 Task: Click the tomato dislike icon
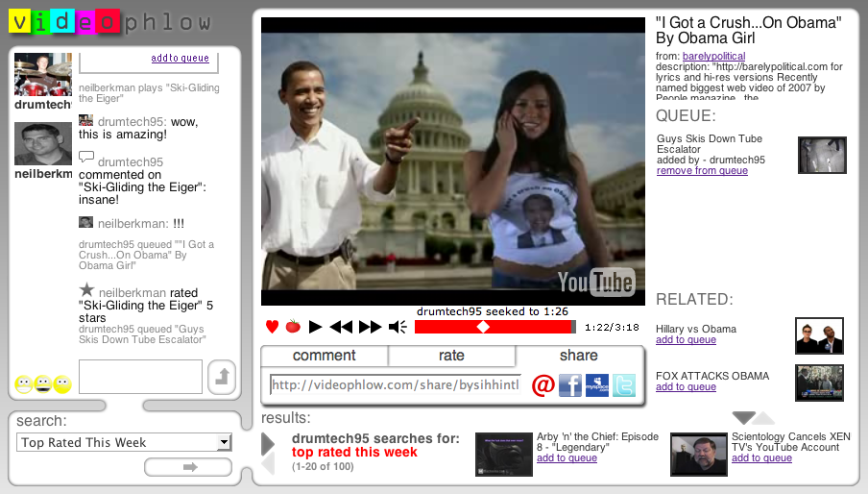(293, 327)
